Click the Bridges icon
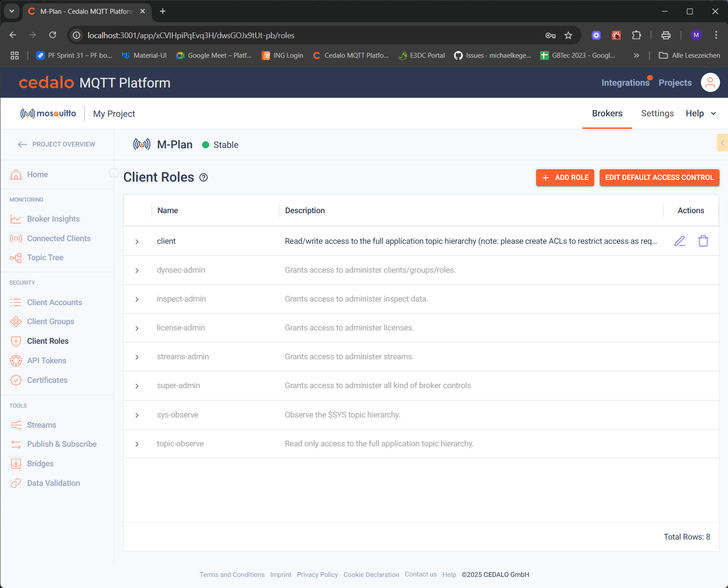 (16, 464)
